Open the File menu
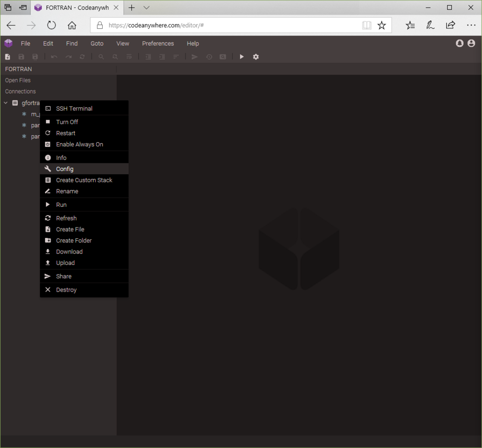482x448 pixels. coord(25,43)
